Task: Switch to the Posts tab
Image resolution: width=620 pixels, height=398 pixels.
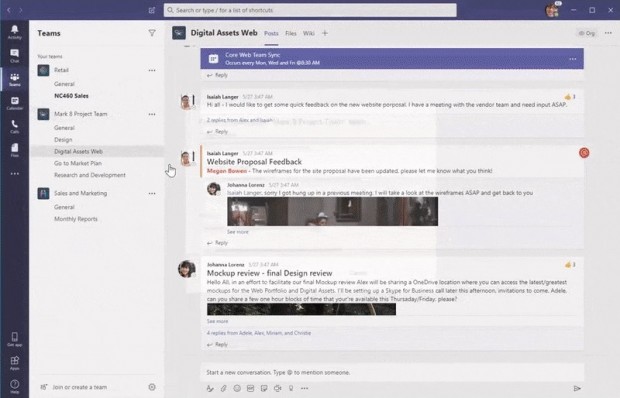Action: tap(271, 34)
